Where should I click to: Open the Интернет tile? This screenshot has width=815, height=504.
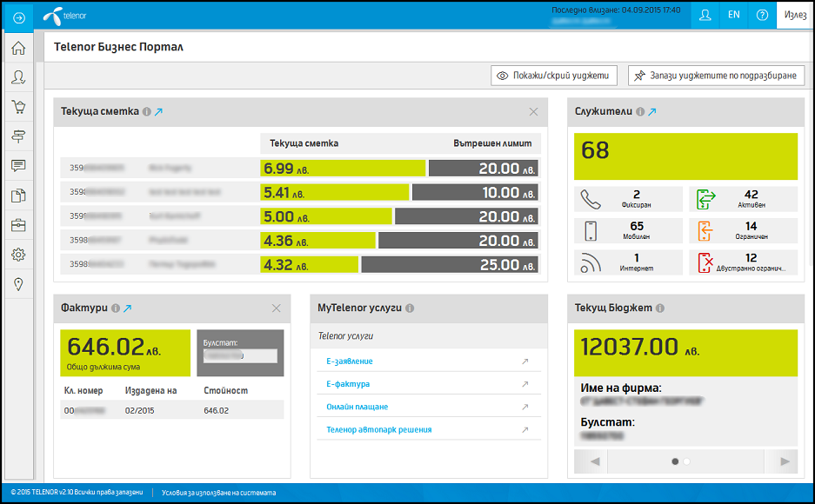628,262
